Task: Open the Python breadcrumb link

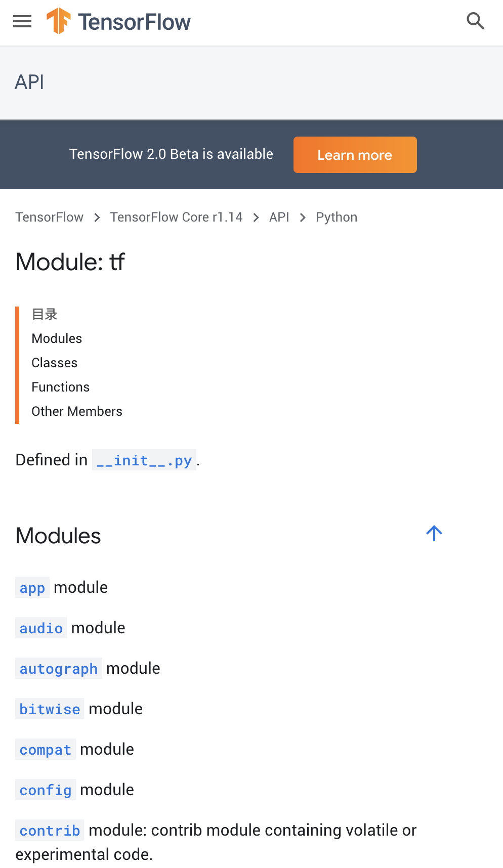Action: tap(337, 217)
